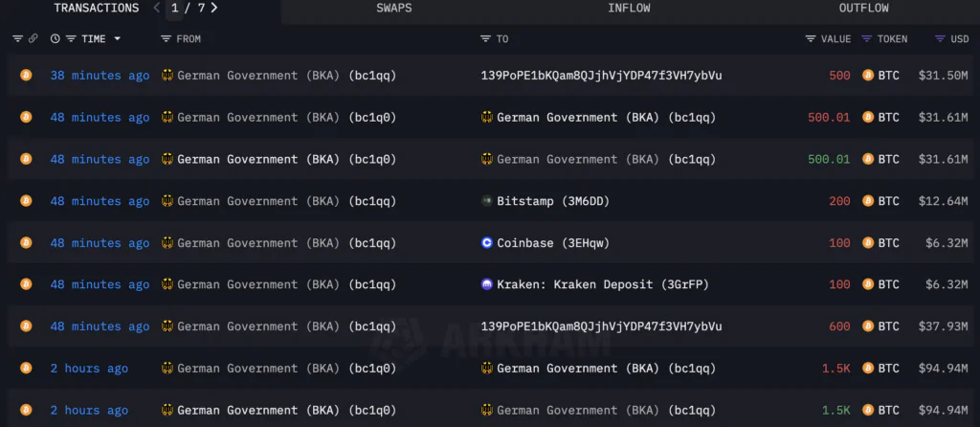
Task: Click the Bitstamp logo icon
Action: pos(487,201)
